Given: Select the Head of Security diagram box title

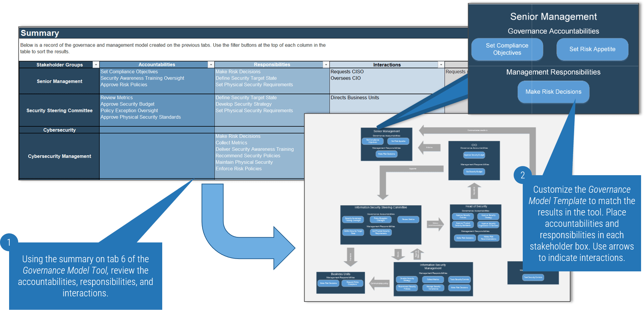Looking at the screenshot, I should [x=476, y=206].
